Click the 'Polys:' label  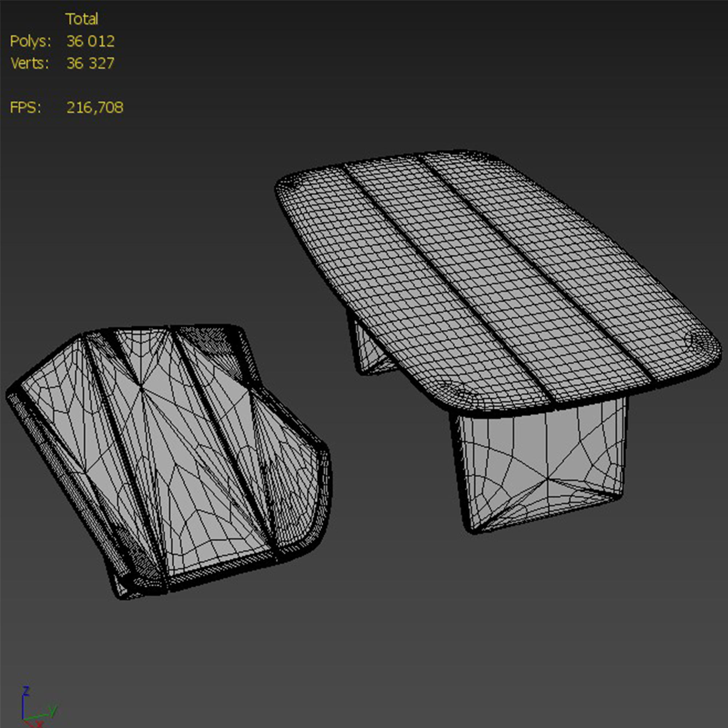tap(30, 41)
